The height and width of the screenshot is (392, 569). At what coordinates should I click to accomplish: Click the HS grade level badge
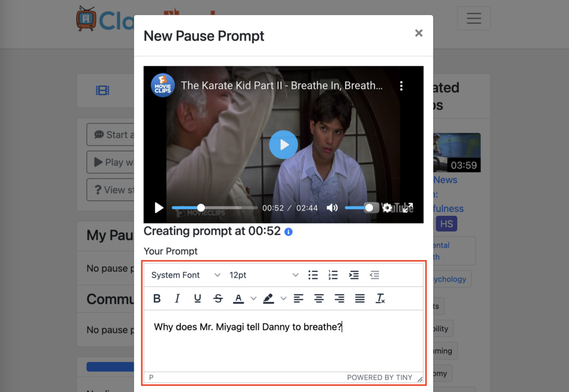point(446,224)
